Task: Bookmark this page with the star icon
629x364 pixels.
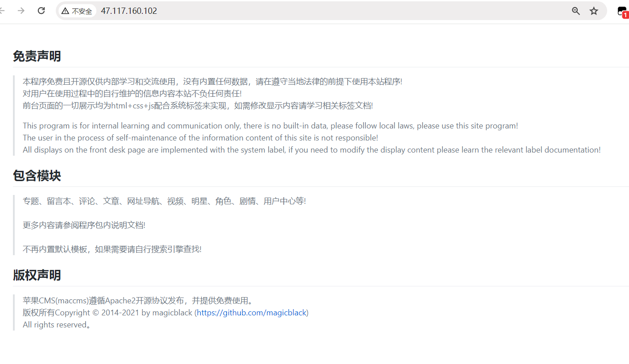Action: point(594,10)
